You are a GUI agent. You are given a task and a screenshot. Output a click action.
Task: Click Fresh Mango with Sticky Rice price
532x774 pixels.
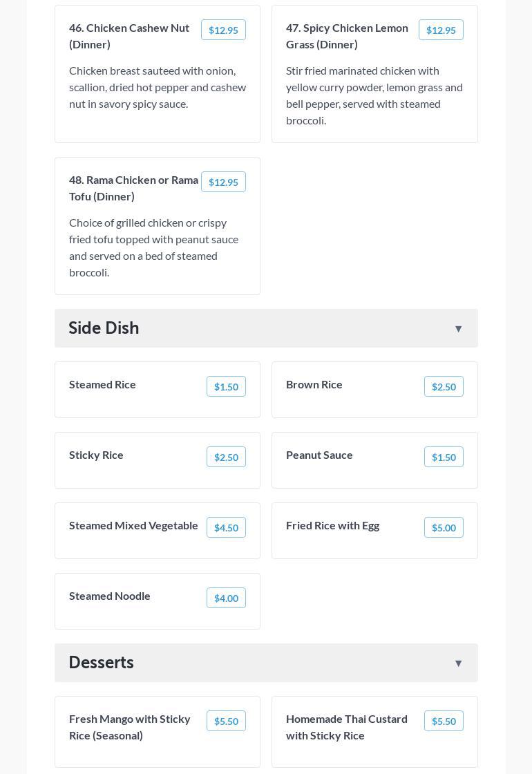point(226,721)
